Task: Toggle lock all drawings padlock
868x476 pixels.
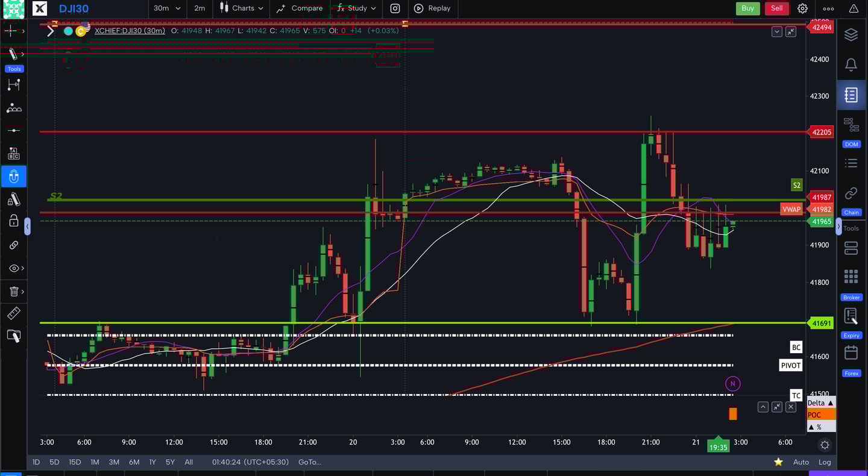Action: click(x=13, y=222)
